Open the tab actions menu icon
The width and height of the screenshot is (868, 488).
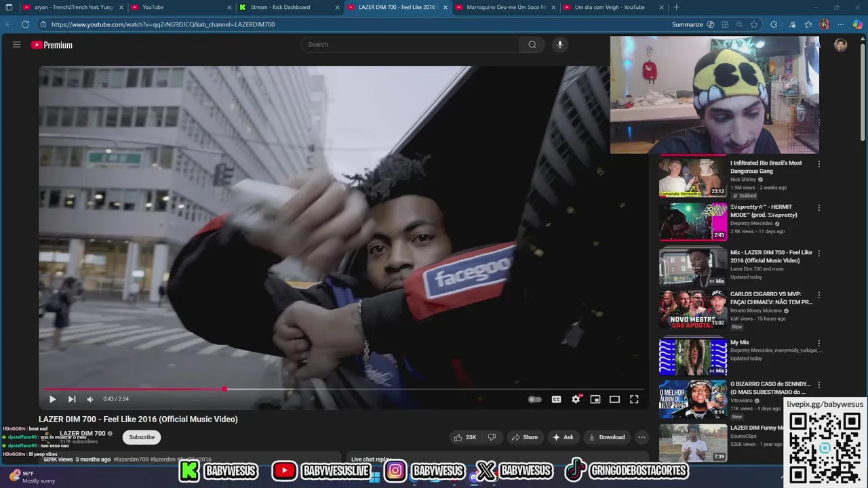pyautogui.click(x=9, y=7)
